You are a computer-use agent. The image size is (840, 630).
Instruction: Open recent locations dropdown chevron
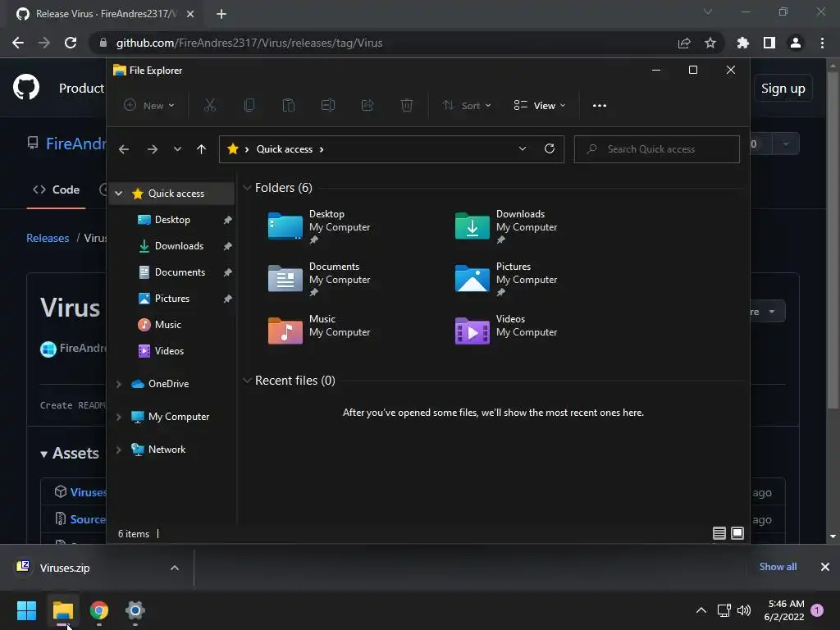coord(177,149)
